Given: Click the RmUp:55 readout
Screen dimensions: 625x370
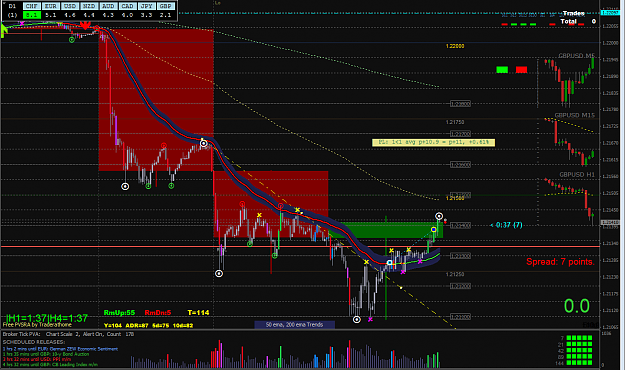Looking at the screenshot, I should pos(119,313).
